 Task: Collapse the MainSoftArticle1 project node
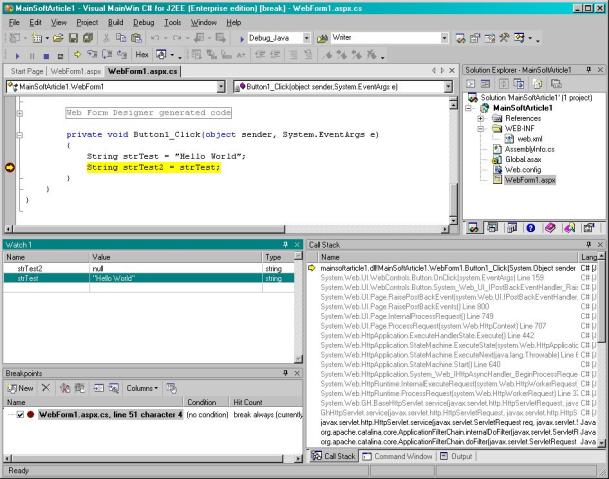[x=468, y=108]
